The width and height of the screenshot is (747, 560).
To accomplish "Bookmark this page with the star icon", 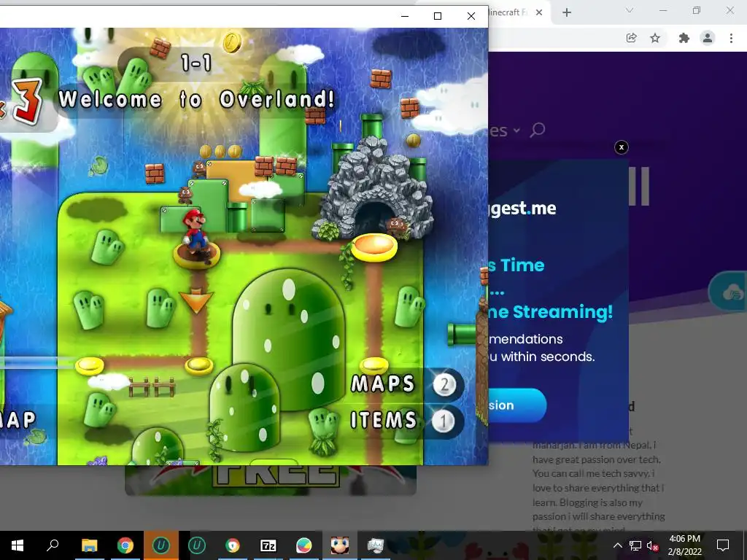I will point(656,38).
